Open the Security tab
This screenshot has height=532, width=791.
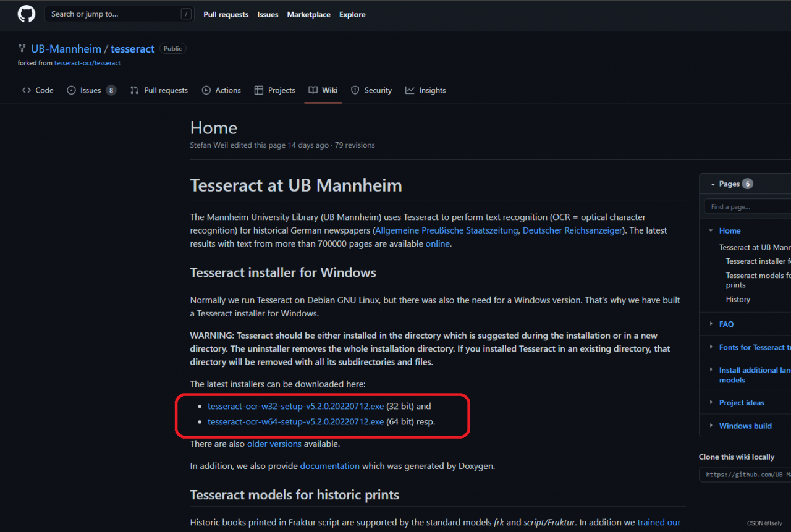[371, 90]
